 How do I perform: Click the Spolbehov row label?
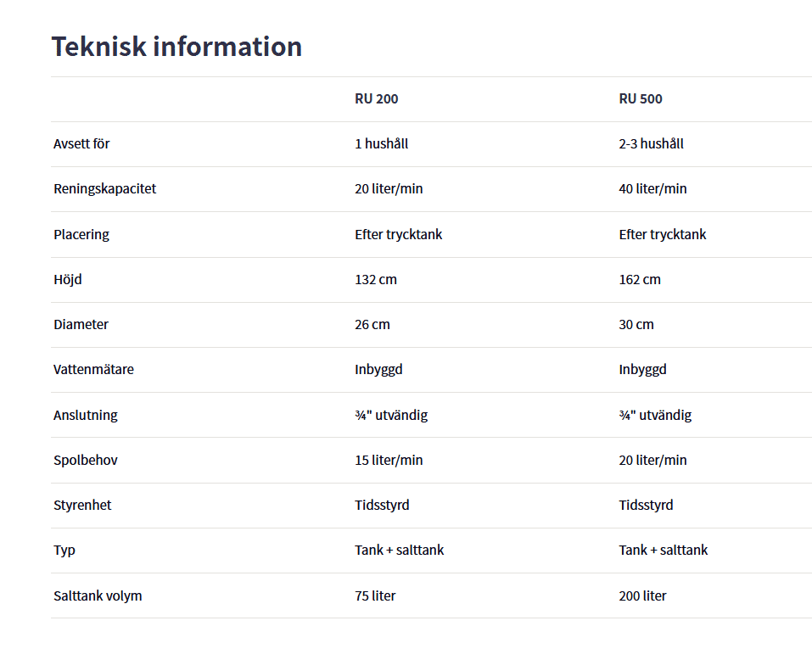(86, 460)
